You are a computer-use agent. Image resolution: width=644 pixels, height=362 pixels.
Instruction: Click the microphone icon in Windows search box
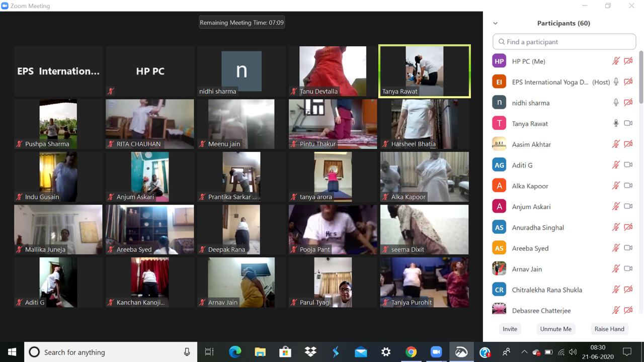[x=187, y=352]
